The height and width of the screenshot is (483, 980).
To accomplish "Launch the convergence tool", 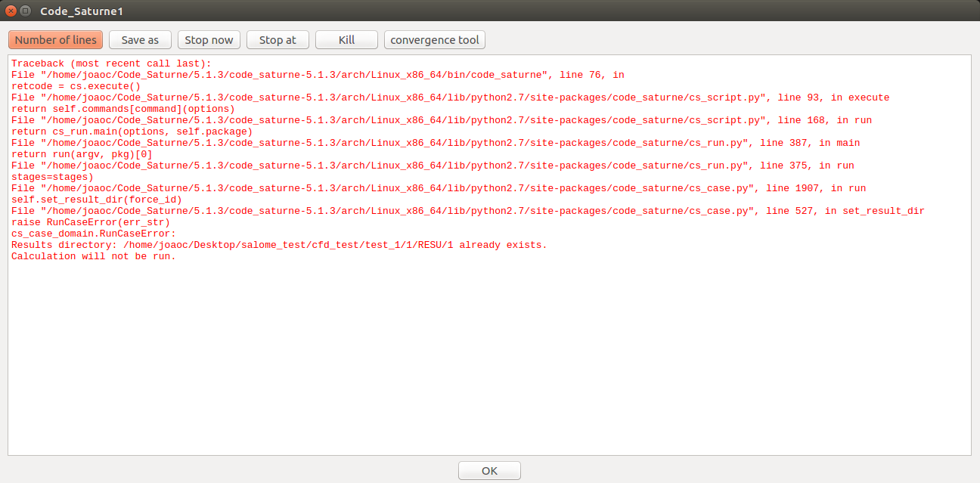I will pyautogui.click(x=435, y=40).
